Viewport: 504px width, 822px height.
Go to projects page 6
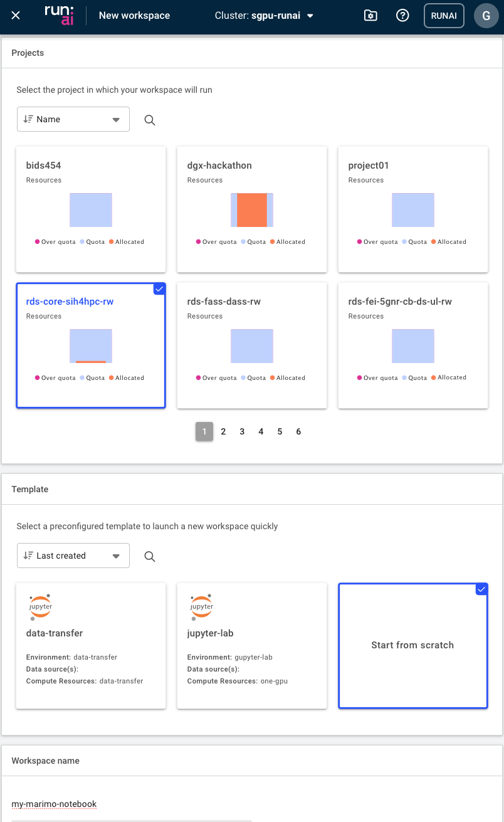coord(298,431)
